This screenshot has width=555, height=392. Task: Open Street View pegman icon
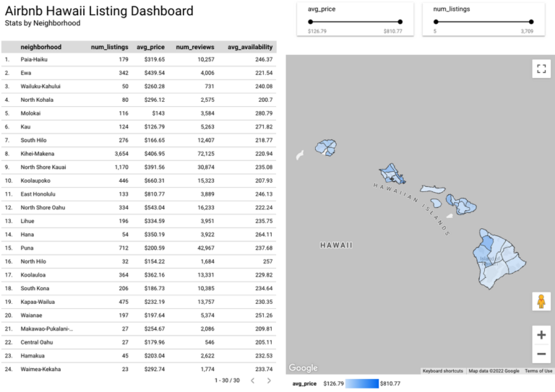(541, 302)
